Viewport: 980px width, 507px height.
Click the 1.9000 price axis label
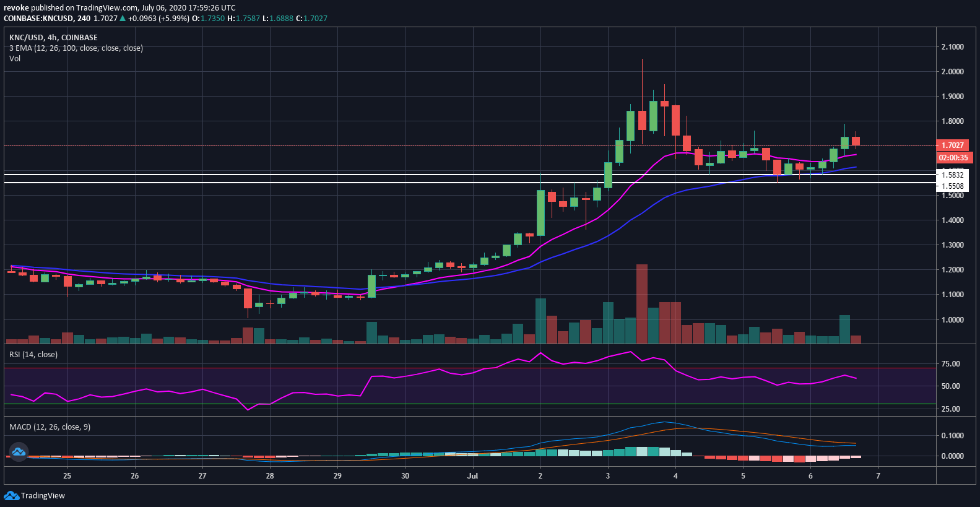pos(953,97)
